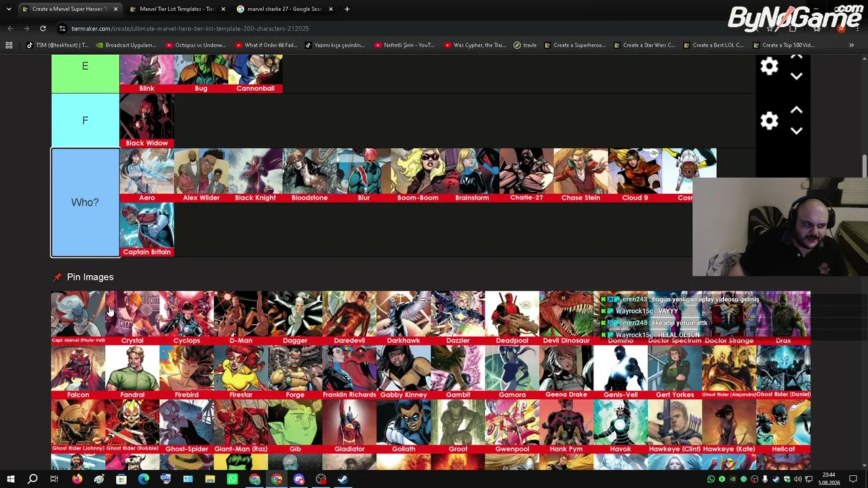Open Microsoft Store from the taskbar
868x488 pixels.
pos(121,479)
